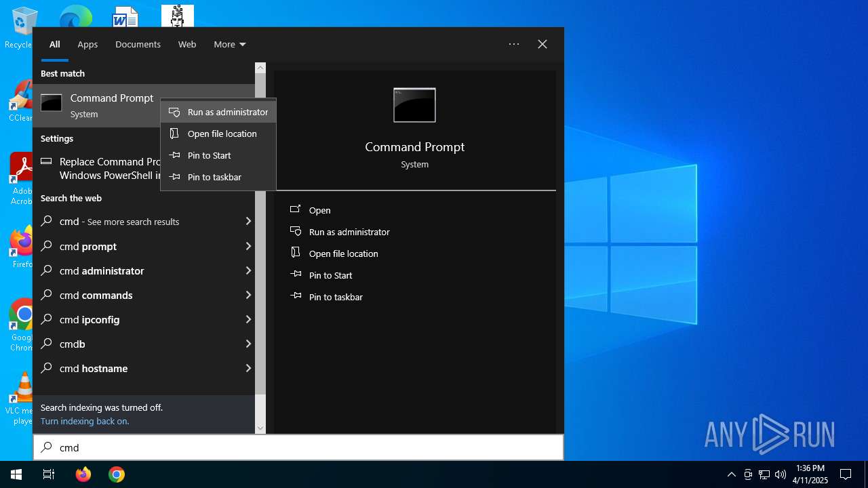Show hidden system tray icons
This screenshot has width=868, height=488.
(731, 474)
